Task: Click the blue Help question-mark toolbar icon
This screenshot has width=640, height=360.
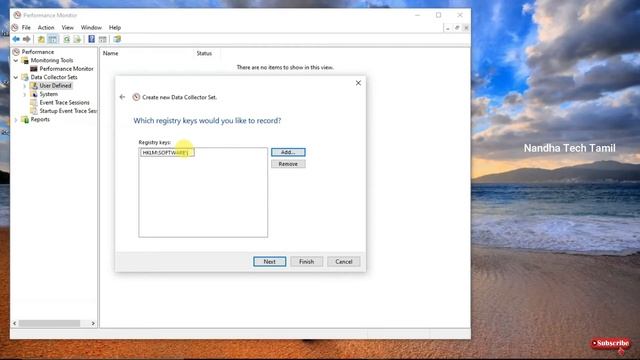Action: pos(91,39)
